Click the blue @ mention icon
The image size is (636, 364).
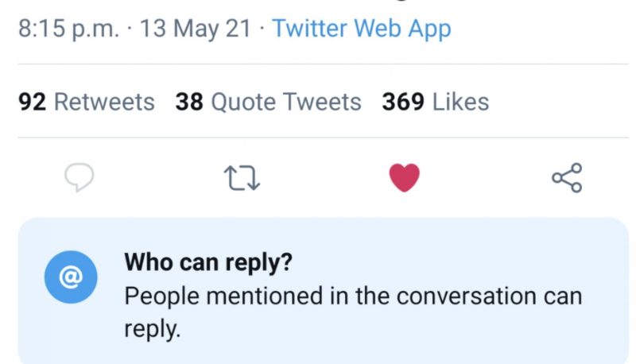[x=71, y=277]
